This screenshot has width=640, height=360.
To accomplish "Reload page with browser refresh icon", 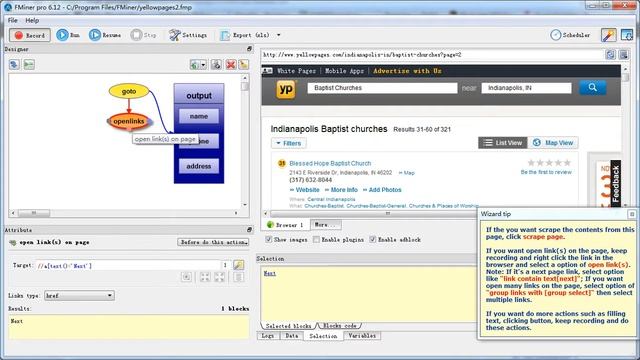I will [x=610, y=55].
